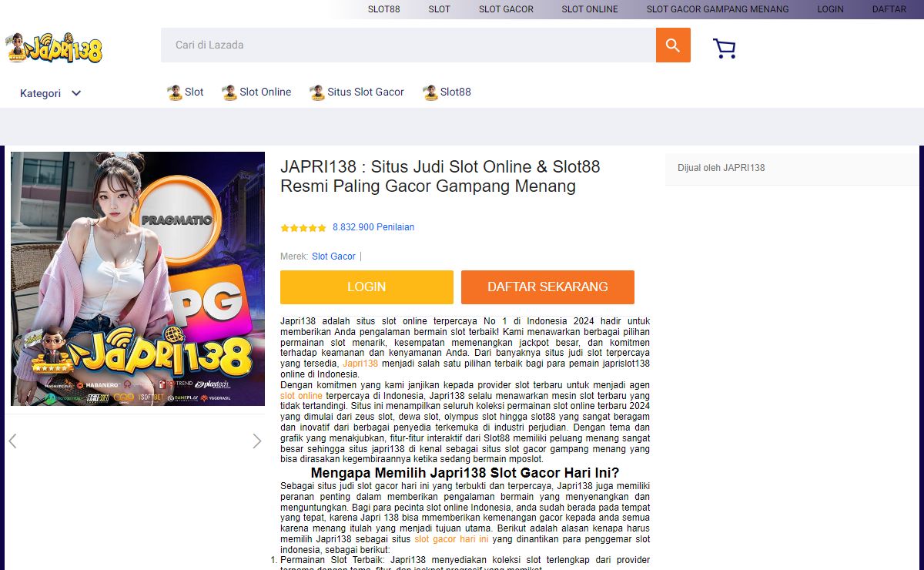Focus the Cari di Lazada search field
The height and width of the screenshot is (570, 924).
click(x=408, y=45)
